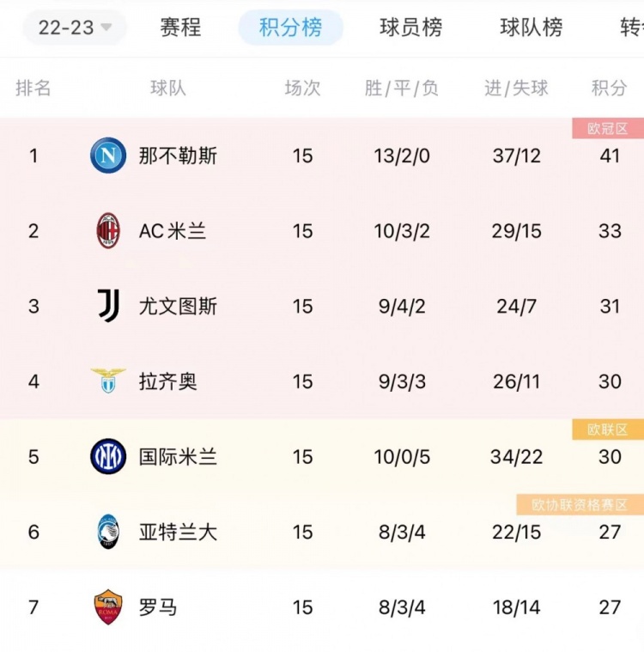Tap the Inter Milan crest icon

pyautogui.click(x=108, y=456)
